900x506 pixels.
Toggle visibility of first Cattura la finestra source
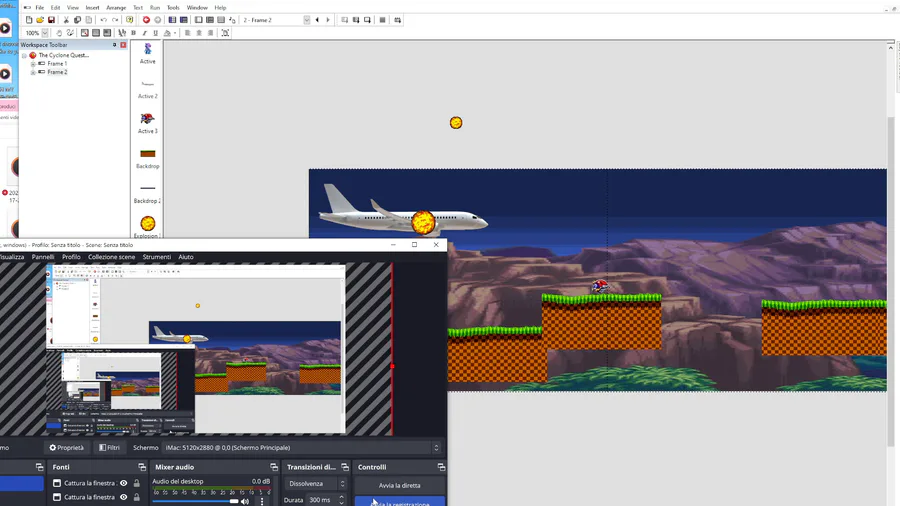(x=123, y=483)
